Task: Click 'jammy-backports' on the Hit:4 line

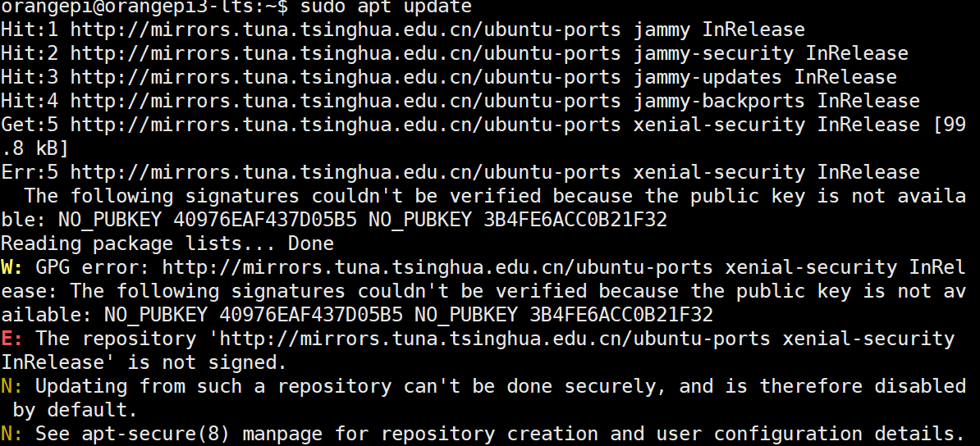Action: 719,101
